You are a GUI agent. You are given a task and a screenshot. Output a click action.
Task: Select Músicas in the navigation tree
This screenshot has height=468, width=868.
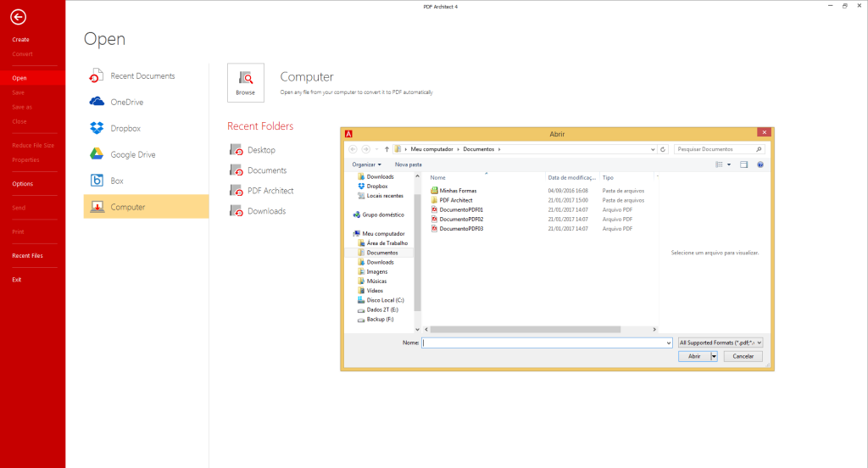[376, 281]
